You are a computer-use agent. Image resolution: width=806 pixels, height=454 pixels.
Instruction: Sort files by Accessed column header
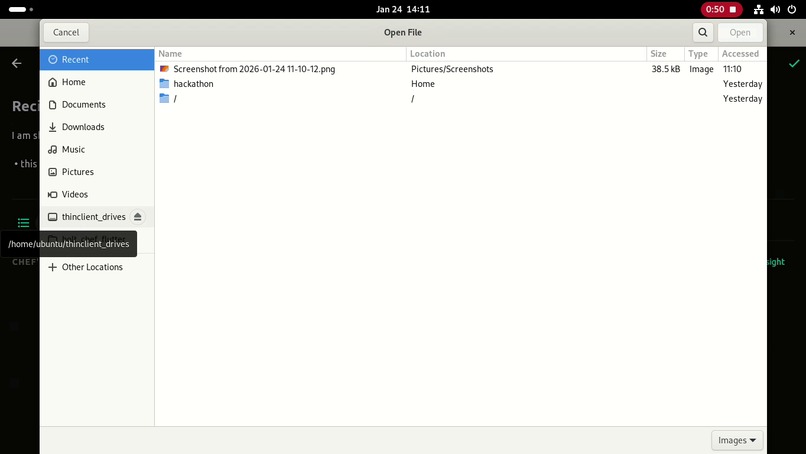tap(742, 54)
